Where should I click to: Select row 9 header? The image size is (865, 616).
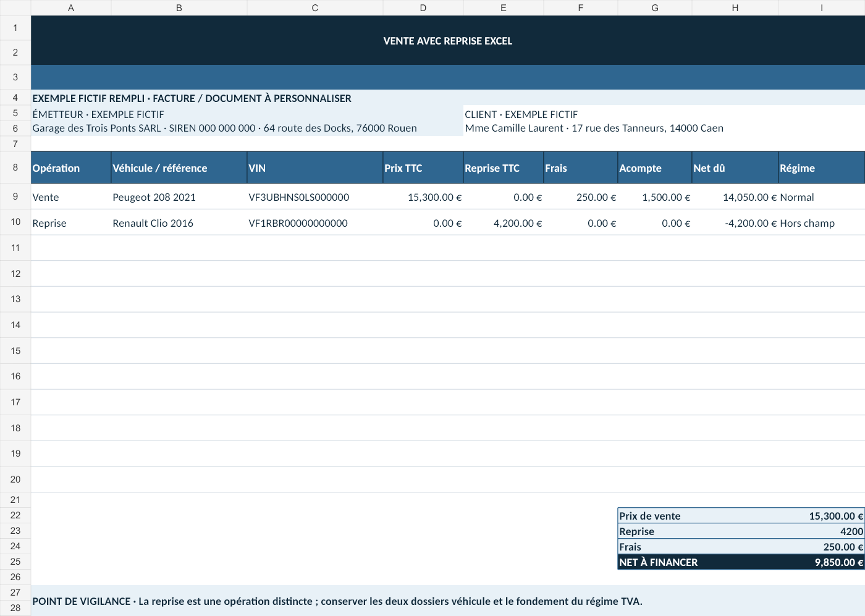point(15,196)
